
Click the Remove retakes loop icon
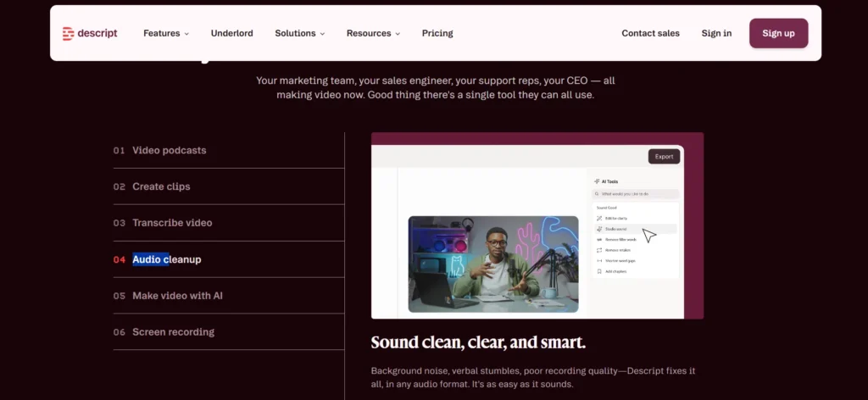[599, 250]
